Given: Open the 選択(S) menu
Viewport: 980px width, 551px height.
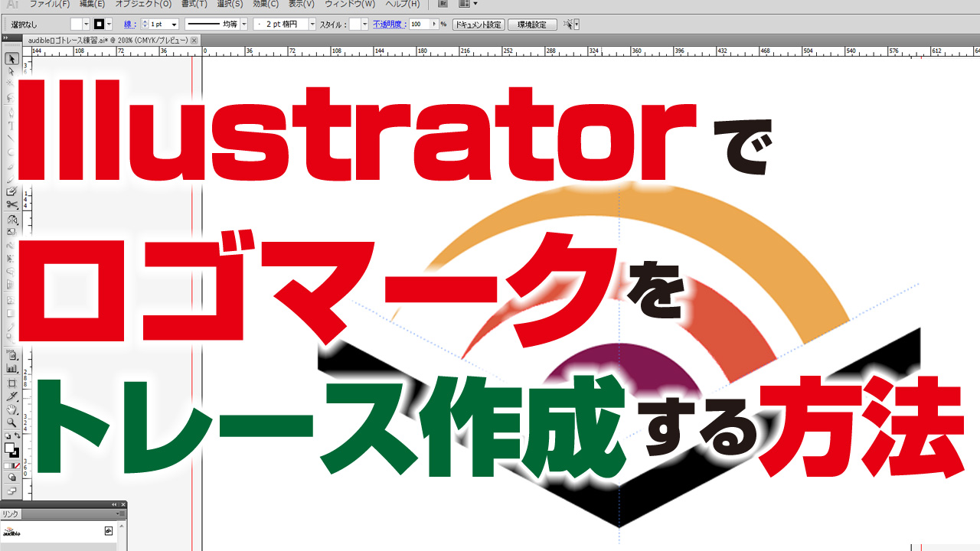Looking at the screenshot, I should coord(230,4).
